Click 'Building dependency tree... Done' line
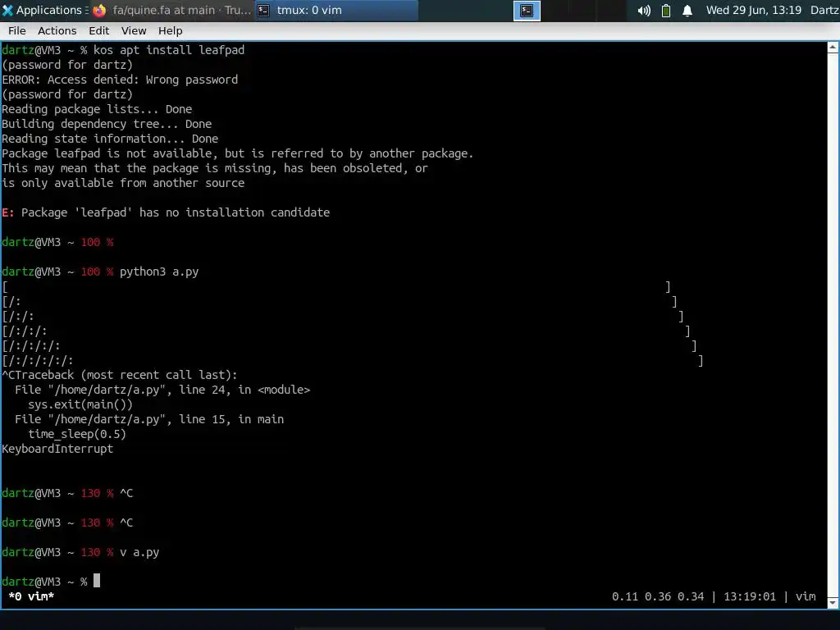Image resolution: width=840 pixels, height=630 pixels. (107, 125)
